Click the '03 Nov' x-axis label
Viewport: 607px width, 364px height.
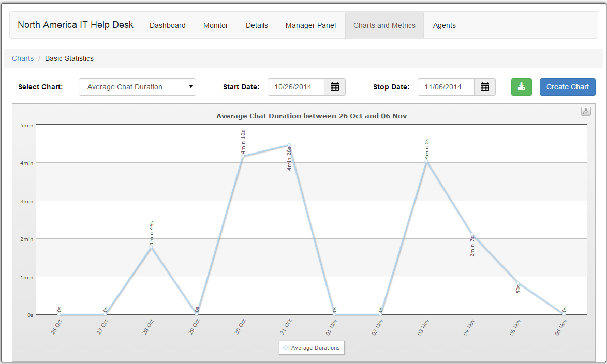[423, 327]
